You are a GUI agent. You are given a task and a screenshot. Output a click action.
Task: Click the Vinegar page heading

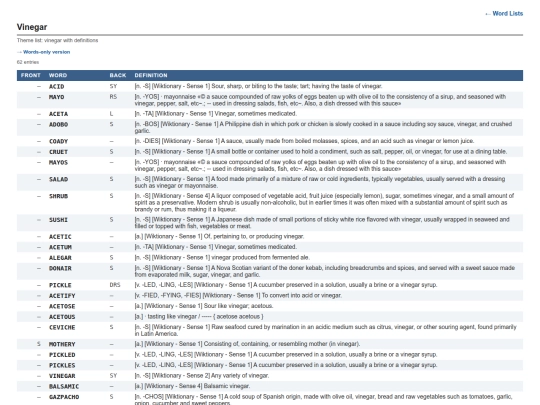click(x=32, y=27)
